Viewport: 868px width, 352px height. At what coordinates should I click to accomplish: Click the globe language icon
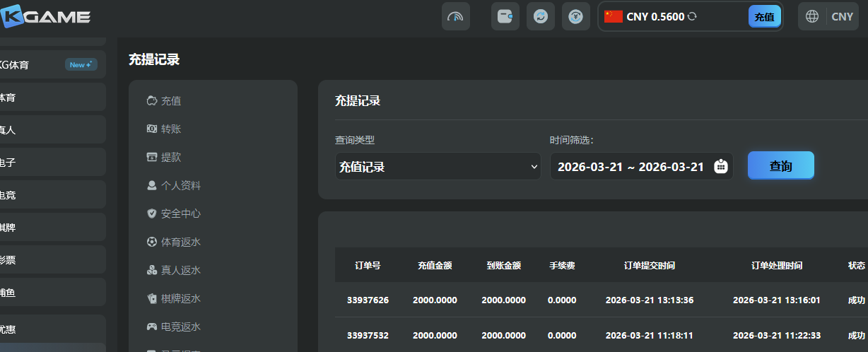(x=813, y=16)
